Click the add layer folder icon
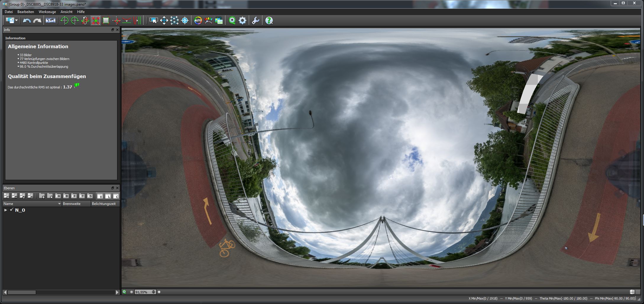 tap(42, 196)
